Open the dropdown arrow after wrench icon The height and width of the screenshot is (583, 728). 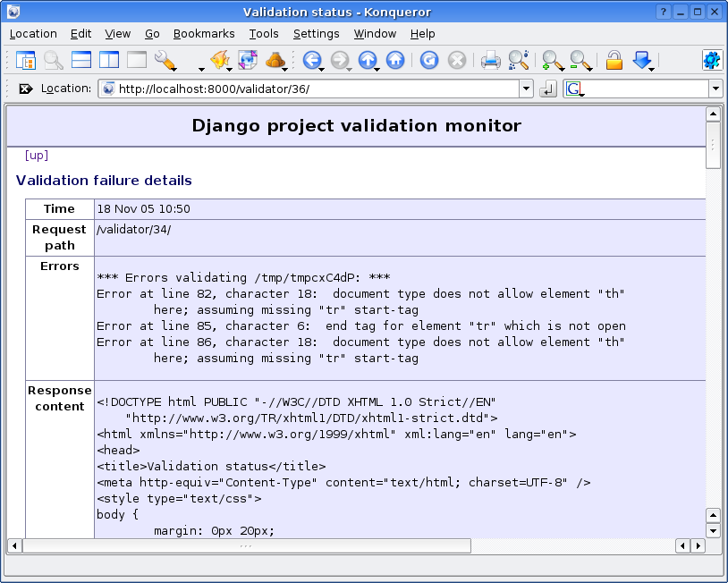(x=201, y=69)
